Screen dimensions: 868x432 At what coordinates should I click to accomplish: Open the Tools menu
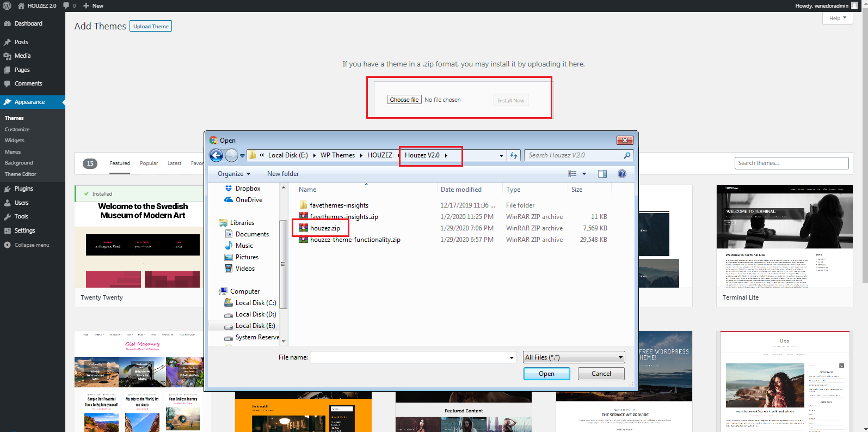tap(21, 216)
